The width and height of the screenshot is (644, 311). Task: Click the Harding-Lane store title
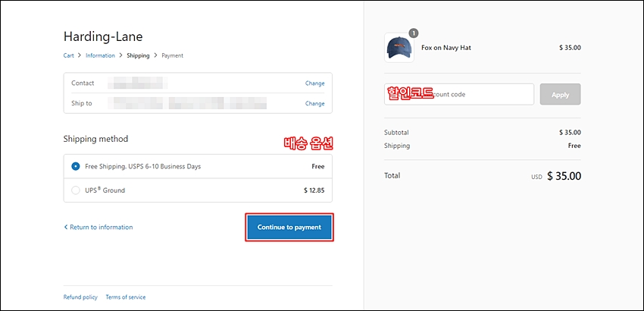point(103,36)
